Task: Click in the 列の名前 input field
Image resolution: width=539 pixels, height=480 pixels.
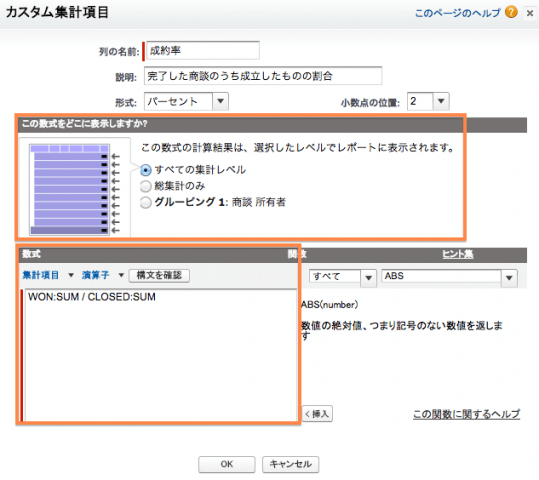Action: [x=203, y=51]
